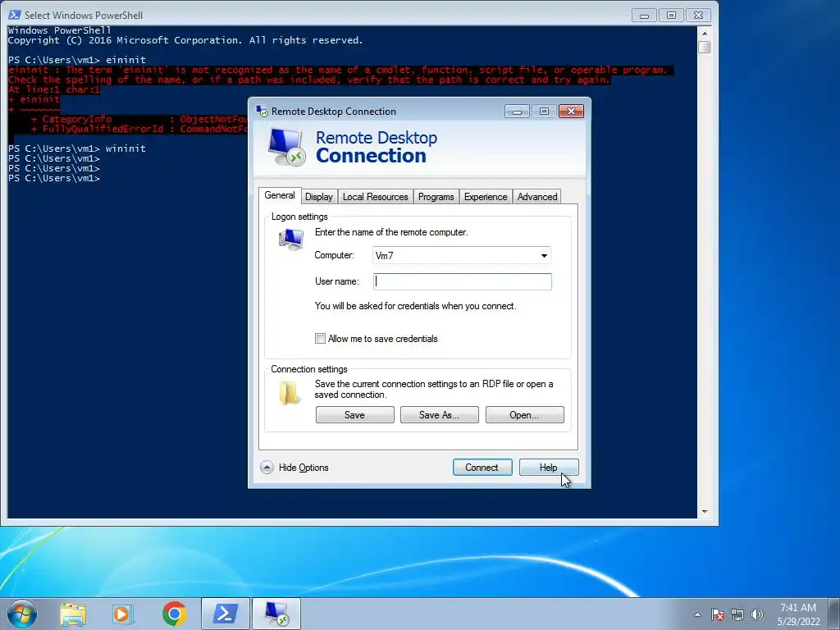Collapse options with Hide Options arrow

click(267, 468)
